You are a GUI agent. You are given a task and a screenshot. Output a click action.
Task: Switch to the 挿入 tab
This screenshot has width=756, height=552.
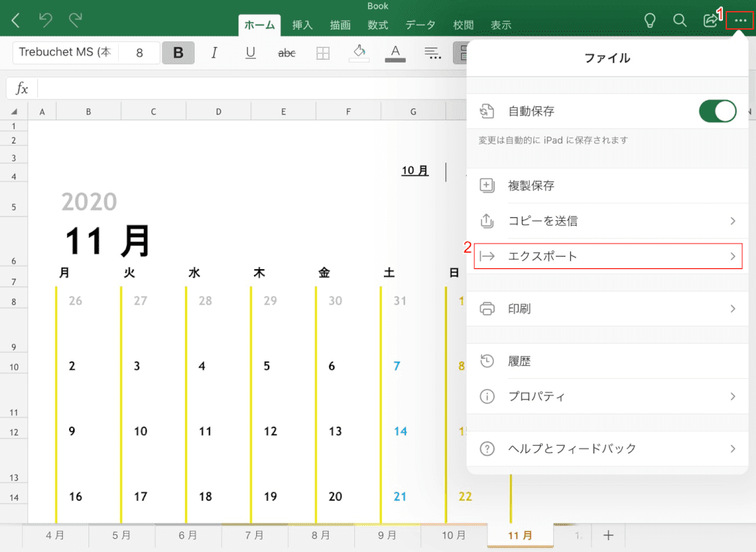(x=302, y=25)
